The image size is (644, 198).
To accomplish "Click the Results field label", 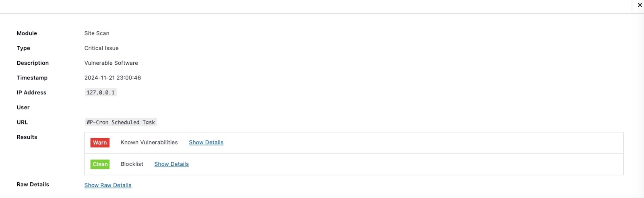I will pyautogui.click(x=27, y=137).
